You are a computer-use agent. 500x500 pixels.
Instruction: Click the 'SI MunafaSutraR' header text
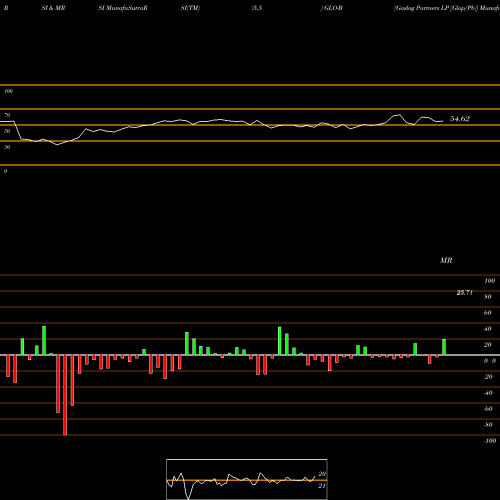(x=123, y=8)
